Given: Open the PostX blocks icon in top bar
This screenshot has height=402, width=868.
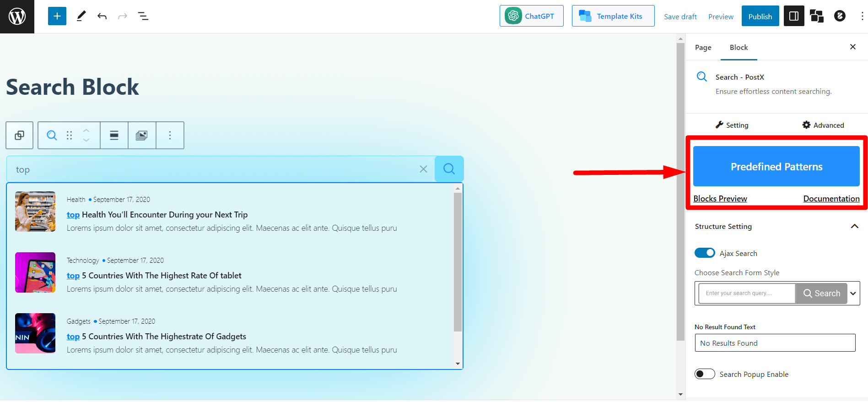Looking at the screenshot, I should click(x=817, y=16).
